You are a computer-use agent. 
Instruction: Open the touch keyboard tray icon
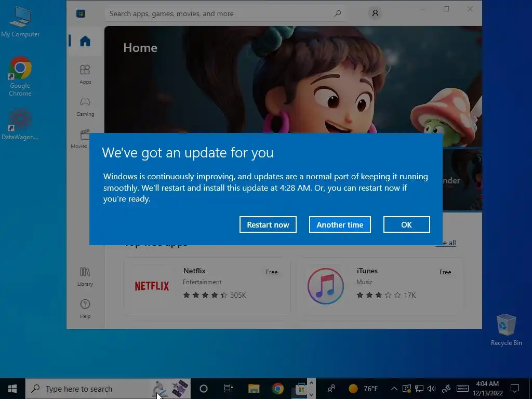point(462,389)
